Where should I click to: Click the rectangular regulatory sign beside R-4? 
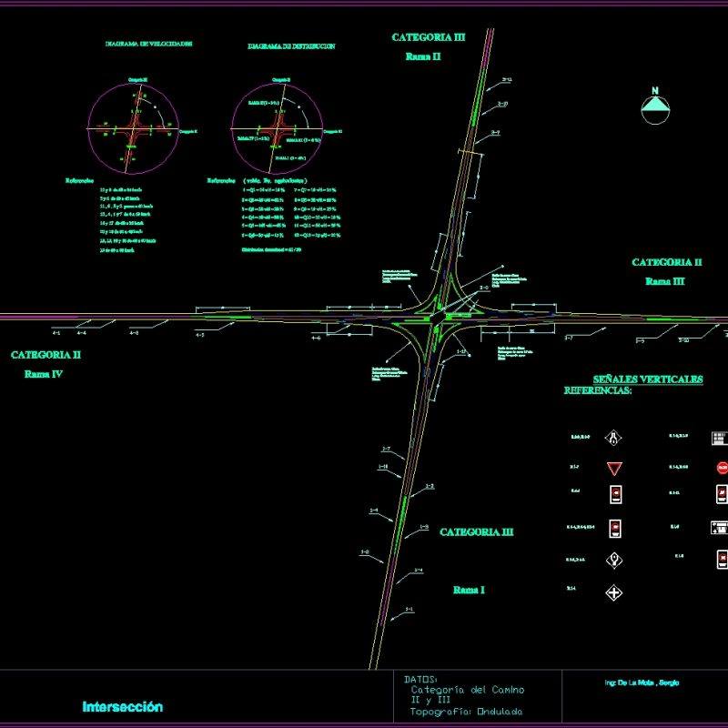617,495
